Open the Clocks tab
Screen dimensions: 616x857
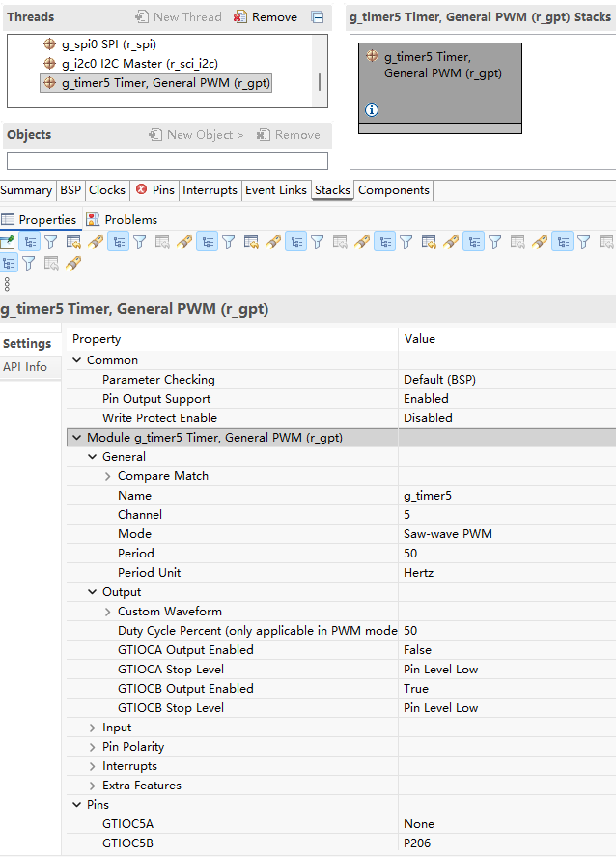click(x=107, y=190)
